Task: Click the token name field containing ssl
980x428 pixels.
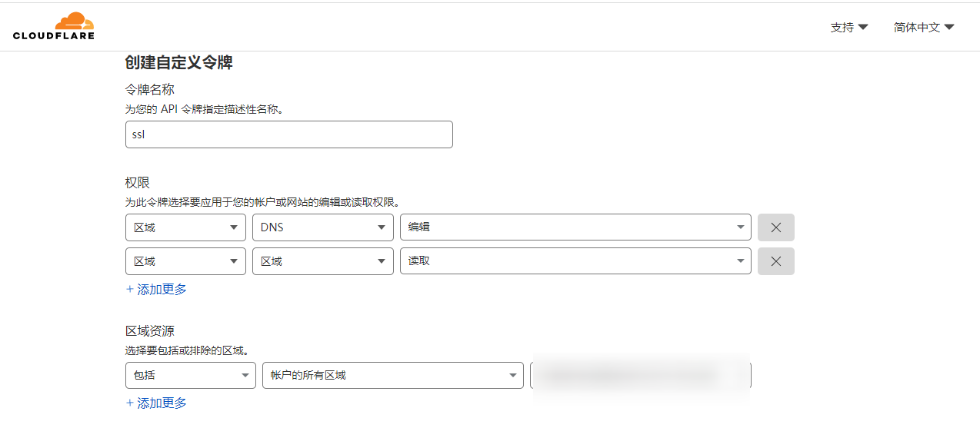Action: pos(288,134)
